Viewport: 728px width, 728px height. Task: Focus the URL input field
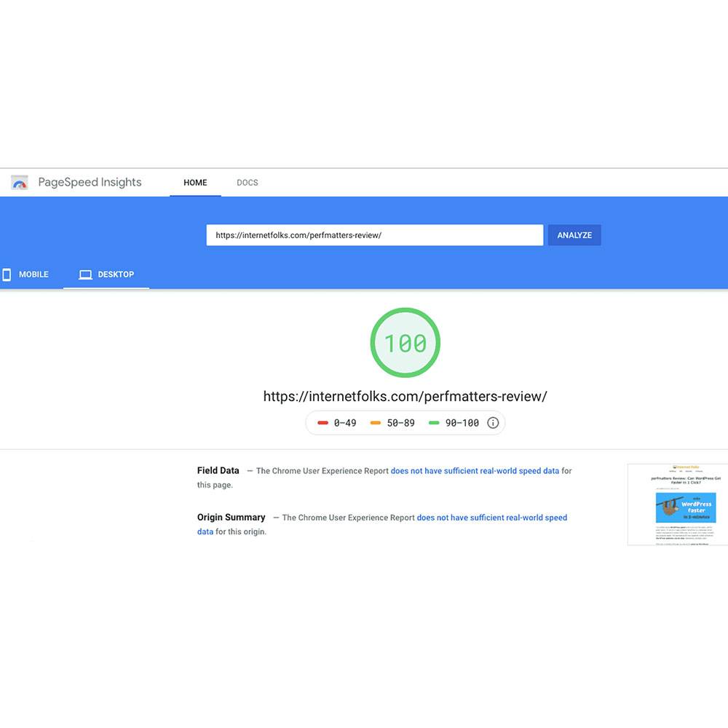click(375, 235)
